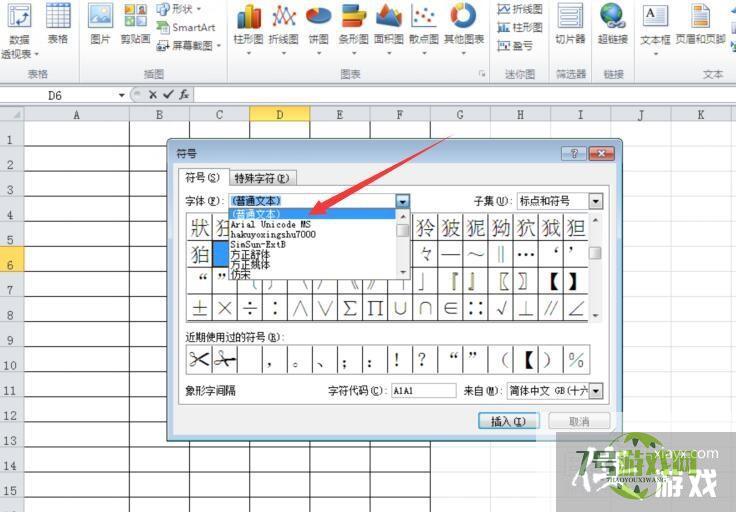Select the square root √ symbol
This screenshot has width=736, height=512.
click(x=501, y=308)
